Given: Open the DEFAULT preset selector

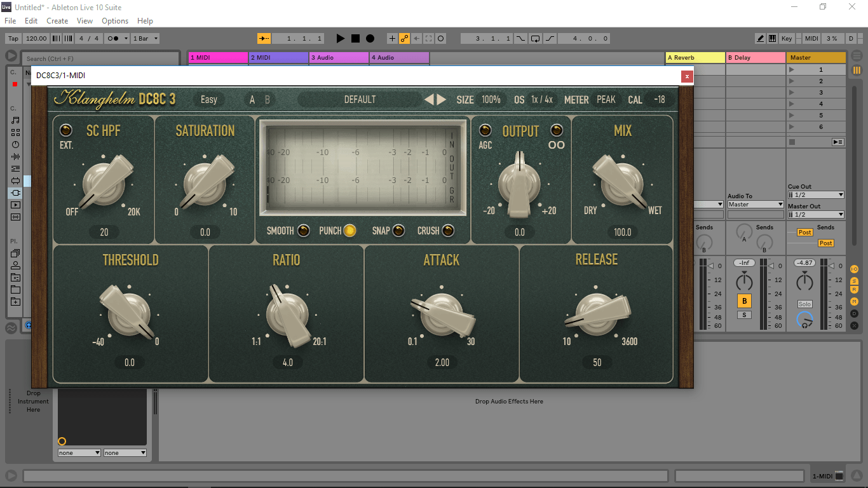Looking at the screenshot, I should [360, 100].
